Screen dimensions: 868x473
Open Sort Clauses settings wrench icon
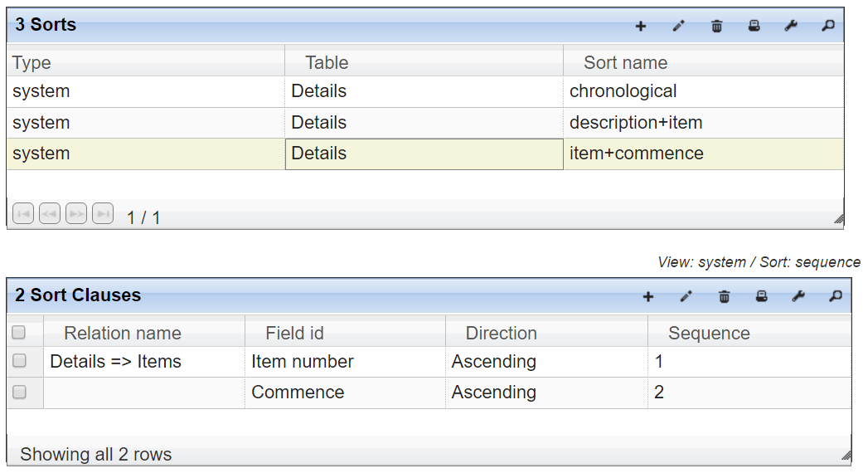coord(798,297)
